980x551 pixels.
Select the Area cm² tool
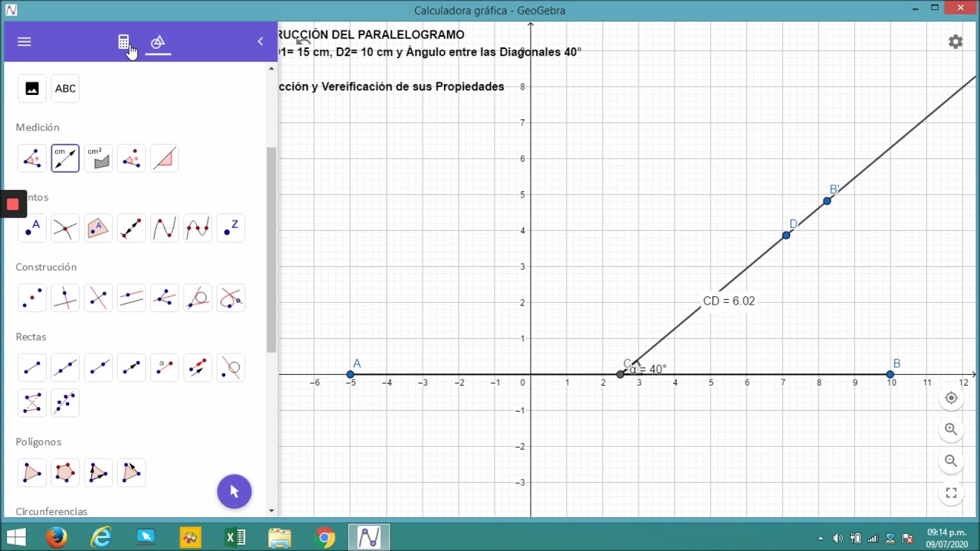[x=98, y=158]
